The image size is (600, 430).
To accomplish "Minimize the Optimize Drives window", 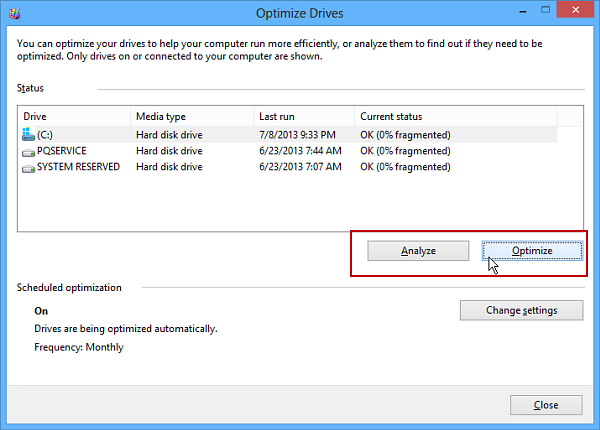I will (x=523, y=11).
